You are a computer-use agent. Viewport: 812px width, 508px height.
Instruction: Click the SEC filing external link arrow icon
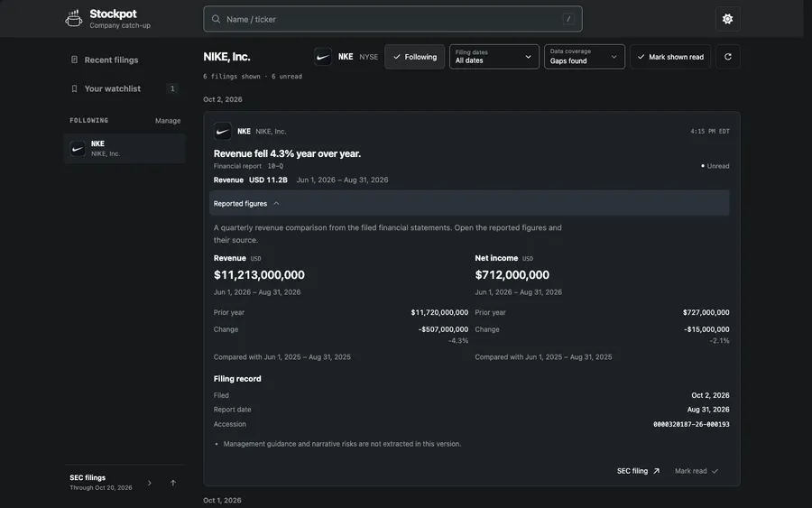coord(657,471)
